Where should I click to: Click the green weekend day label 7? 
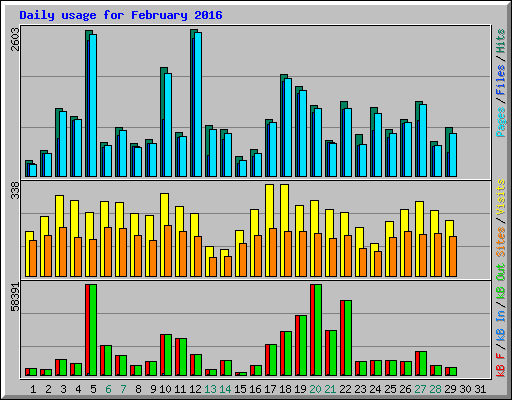[123, 389]
